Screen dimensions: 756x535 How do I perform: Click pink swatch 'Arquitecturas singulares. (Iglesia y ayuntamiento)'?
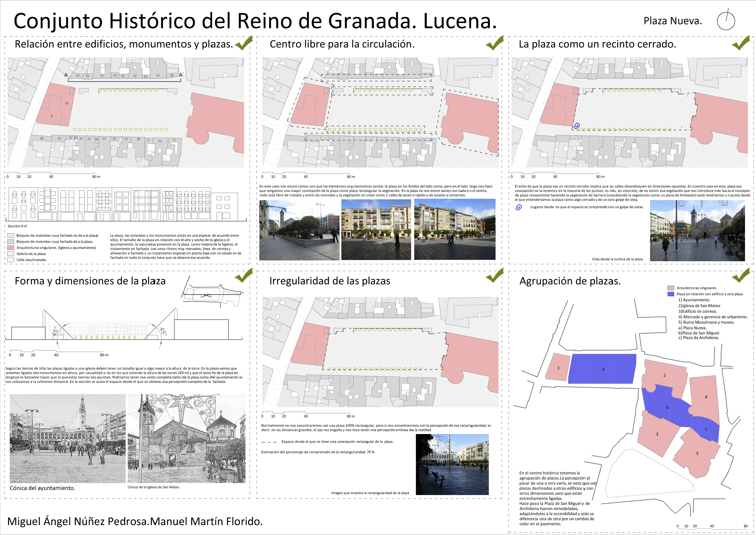point(11,247)
